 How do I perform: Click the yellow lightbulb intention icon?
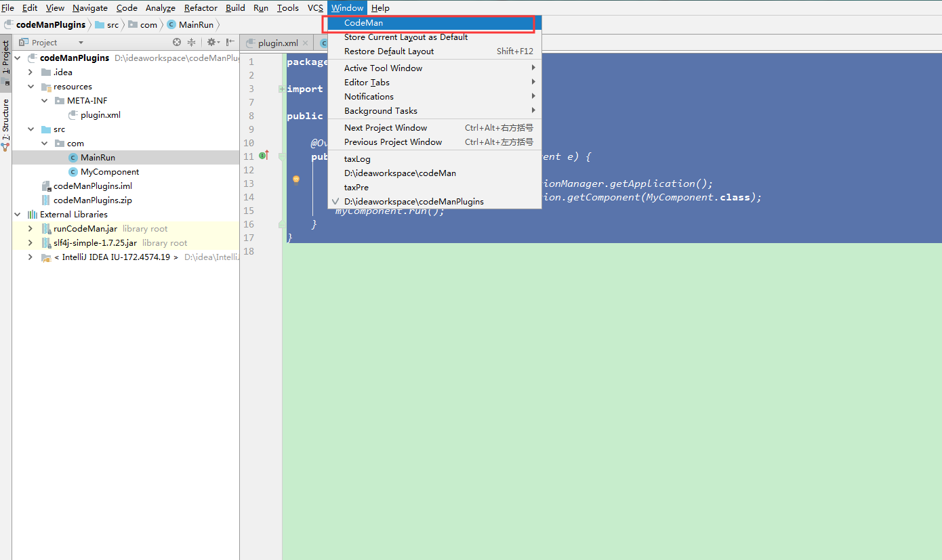pyautogui.click(x=296, y=179)
